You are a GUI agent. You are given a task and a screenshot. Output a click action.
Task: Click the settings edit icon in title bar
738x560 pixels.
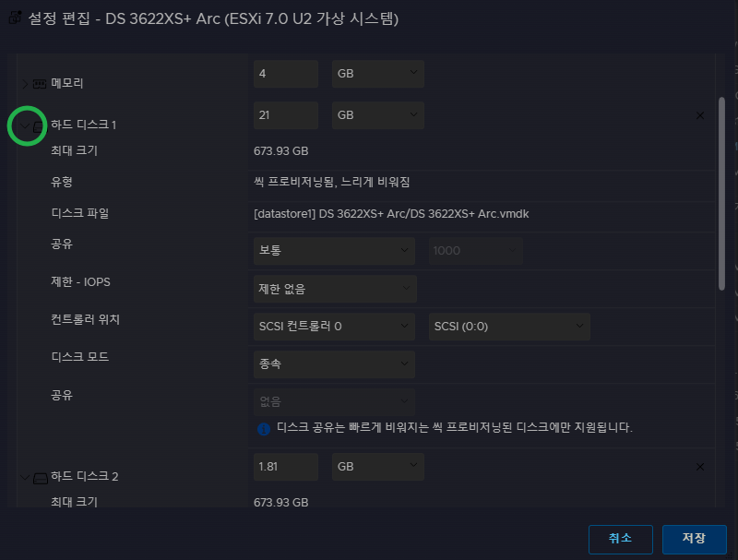point(16,18)
